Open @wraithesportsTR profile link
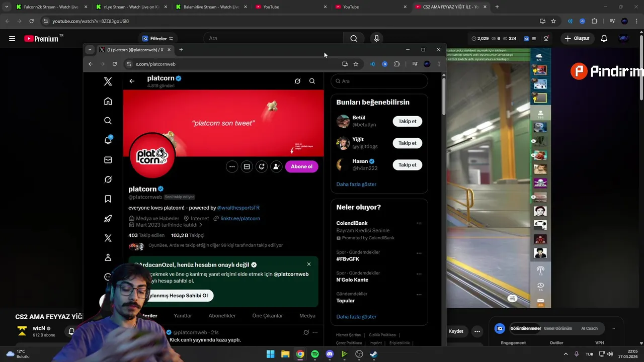The height and width of the screenshot is (362, 644). click(x=238, y=208)
